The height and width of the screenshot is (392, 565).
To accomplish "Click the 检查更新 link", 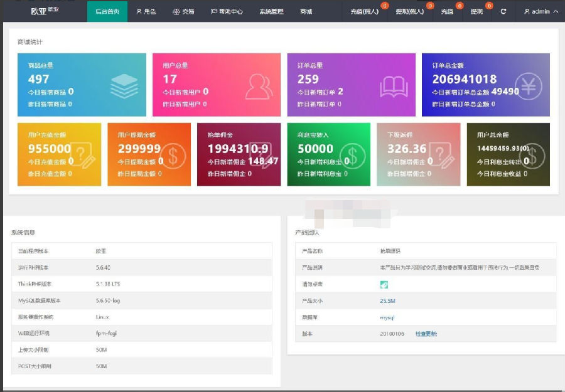I will coord(426,334).
